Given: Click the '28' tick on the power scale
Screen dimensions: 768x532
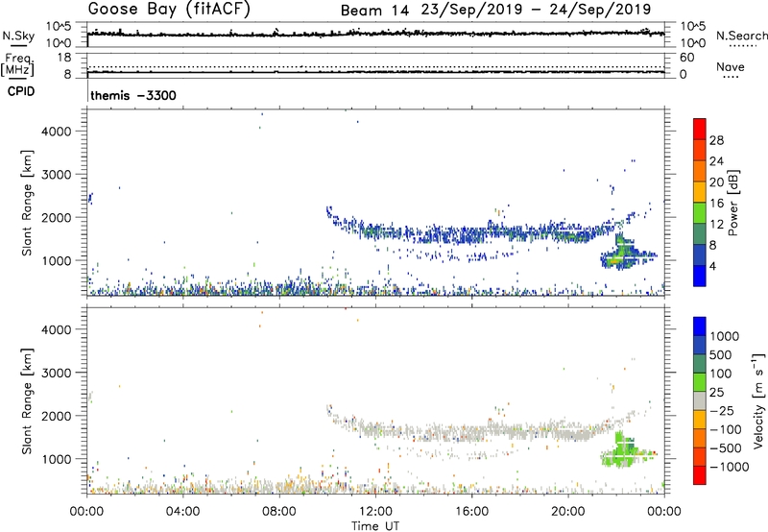Looking at the screenshot, I should 716,140.
